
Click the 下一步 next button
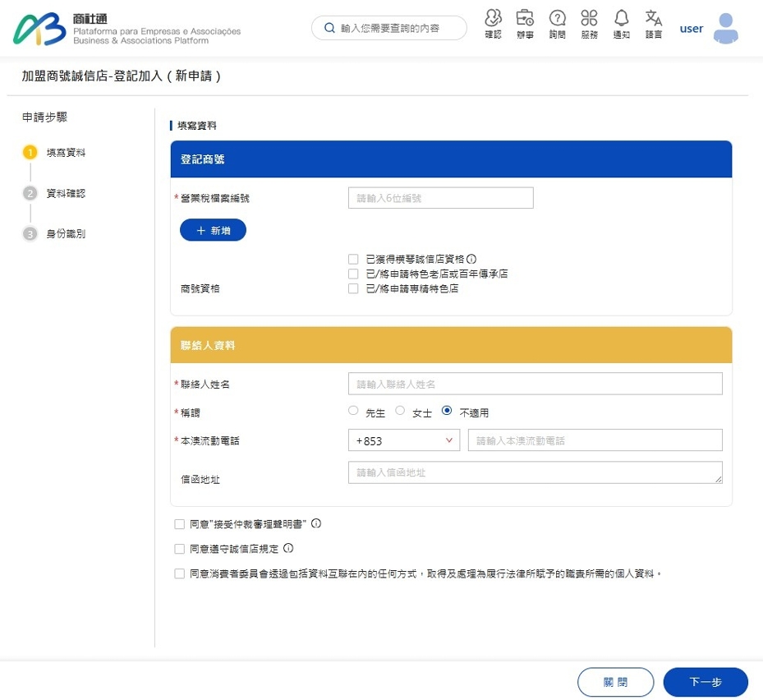point(705,681)
